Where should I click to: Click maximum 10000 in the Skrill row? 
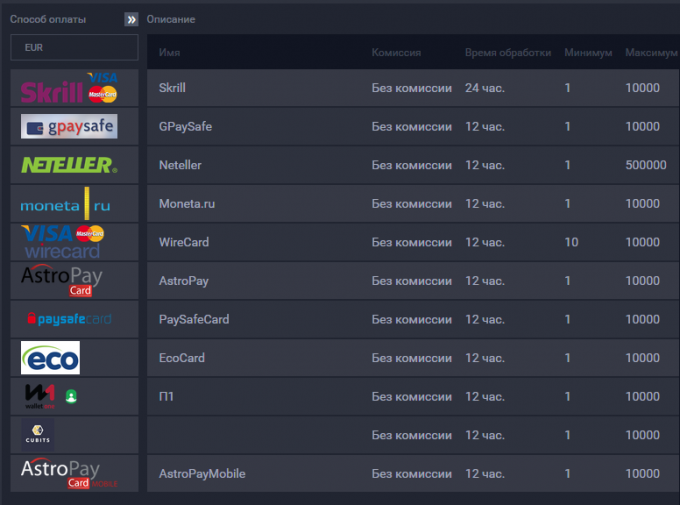point(642,88)
